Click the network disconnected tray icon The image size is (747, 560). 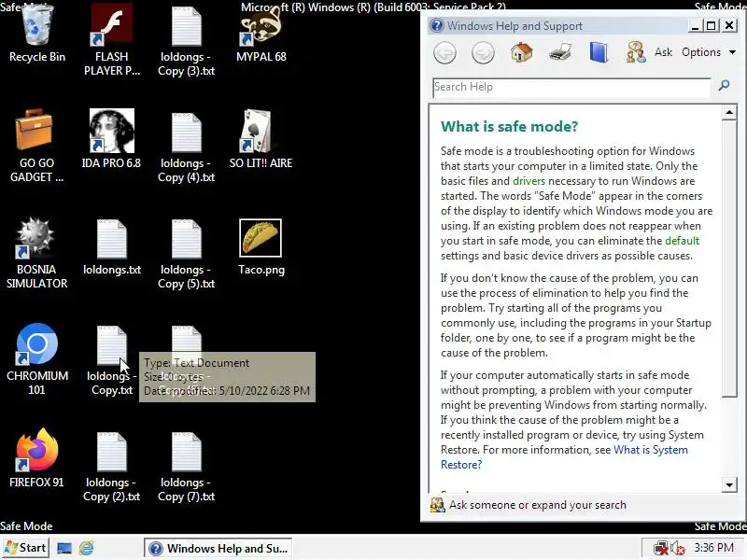click(661, 549)
